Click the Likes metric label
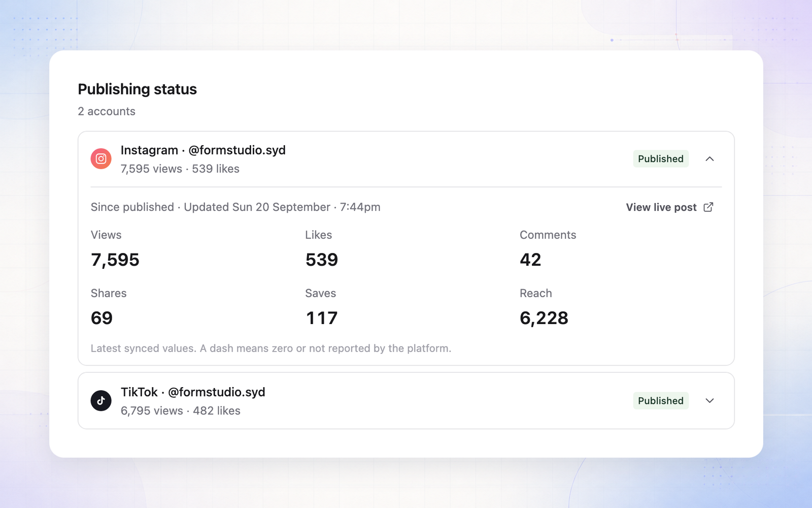Viewport: 812px width, 508px height. click(x=319, y=235)
